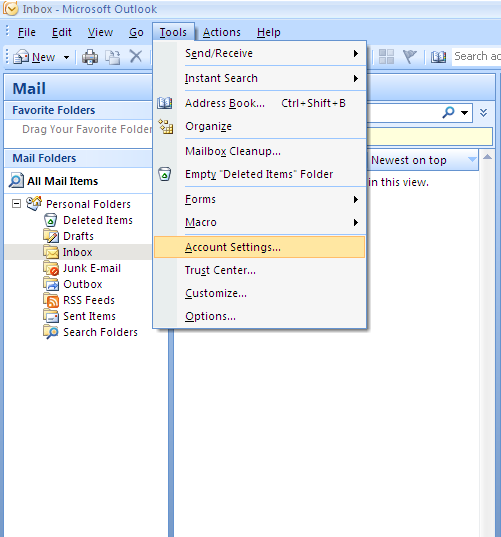Choose Customize from Tools menu
The height and width of the screenshot is (537, 501).
pyautogui.click(x=260, y=293)
